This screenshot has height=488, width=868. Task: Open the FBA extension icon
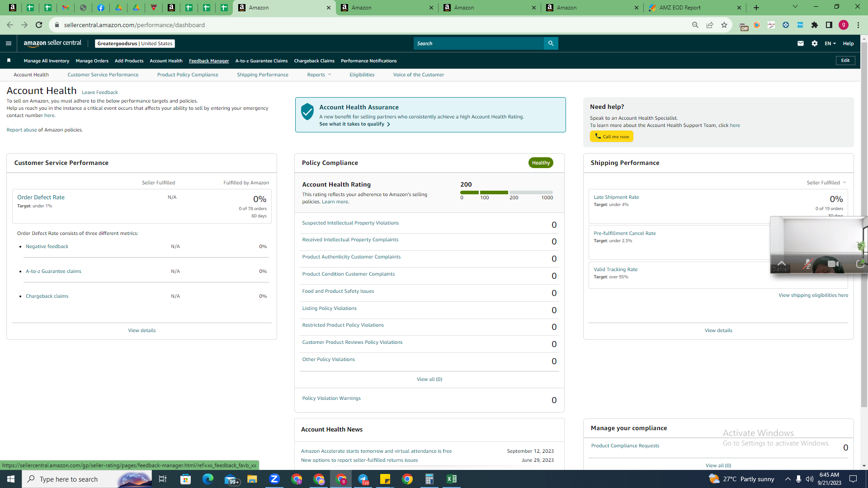(800, 25)
